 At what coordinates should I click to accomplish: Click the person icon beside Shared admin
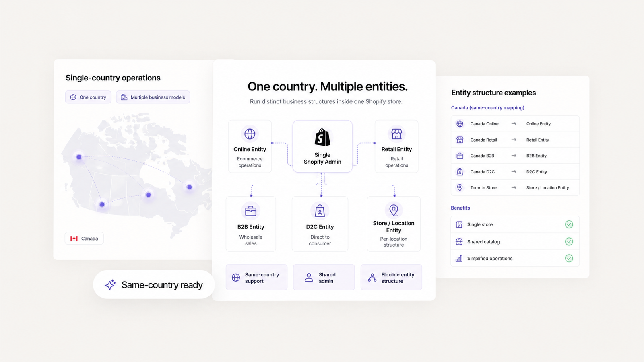coord(309,278)
